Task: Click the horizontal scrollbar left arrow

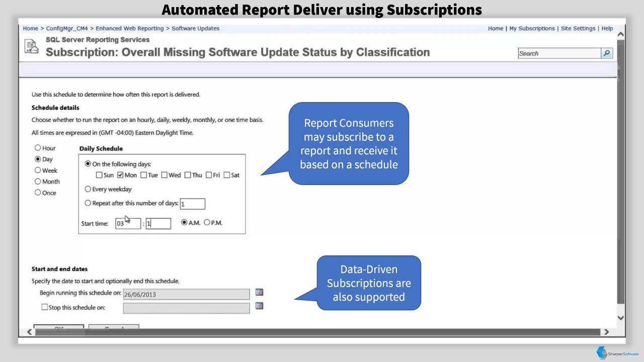Action: (29, 332)
